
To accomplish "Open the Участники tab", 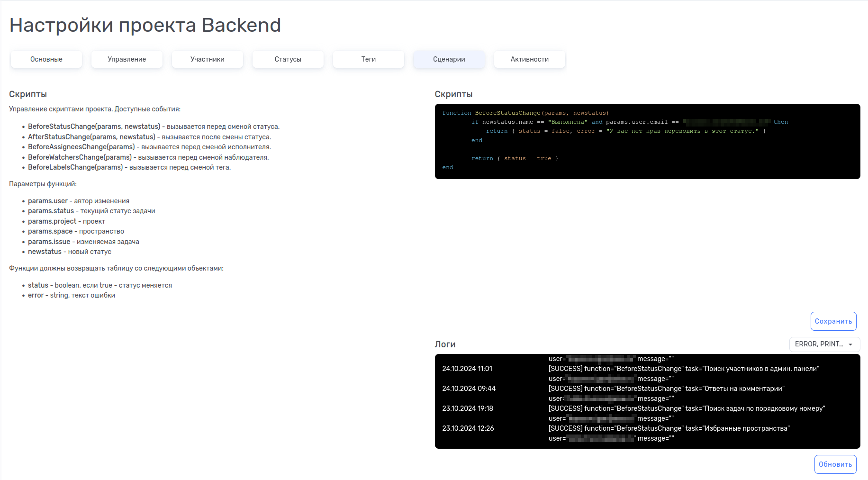I will coord(208,59).
